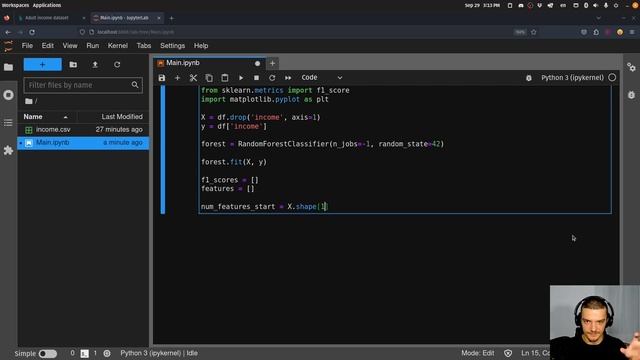Click the trusted notebook shield icon

coord(508,353)
